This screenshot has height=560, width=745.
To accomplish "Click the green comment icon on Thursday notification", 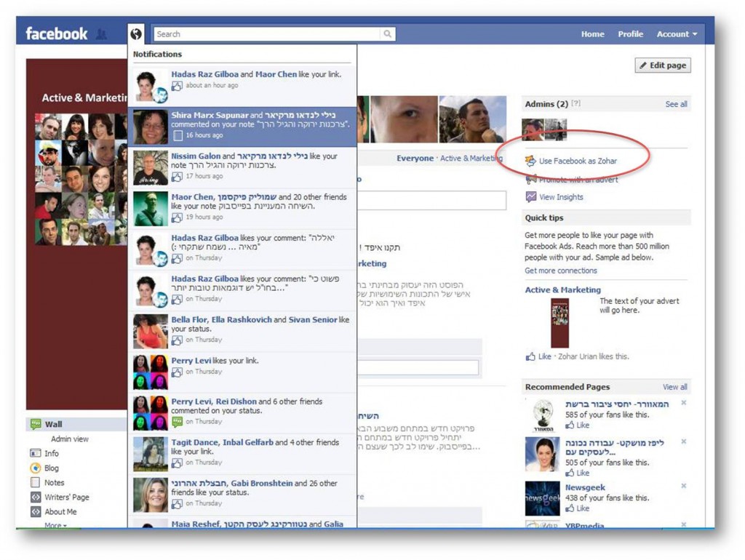I will (x=177, y=422).
